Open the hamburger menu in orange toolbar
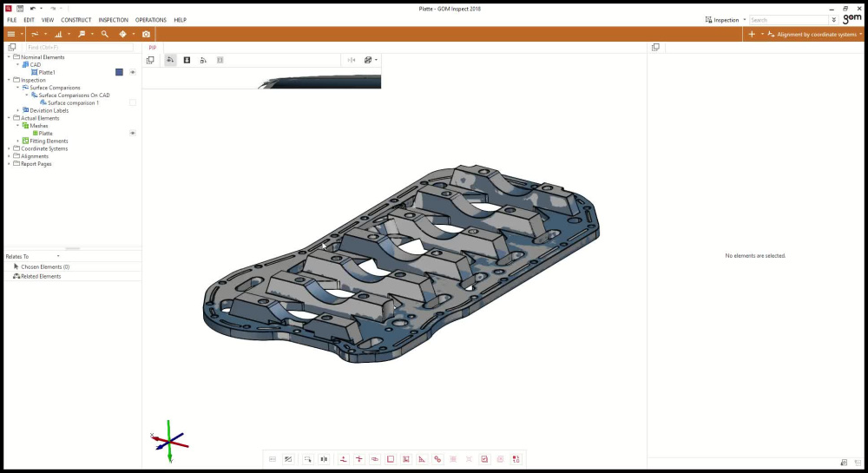This screenshot has width=868, height=473. click(11, 35)
